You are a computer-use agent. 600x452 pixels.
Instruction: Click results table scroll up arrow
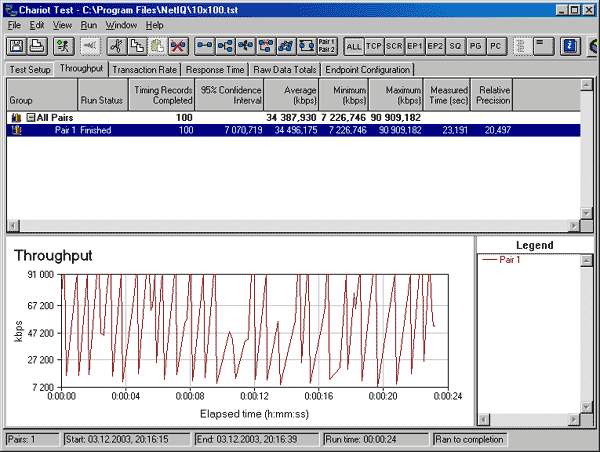click(x=587, y=85)
